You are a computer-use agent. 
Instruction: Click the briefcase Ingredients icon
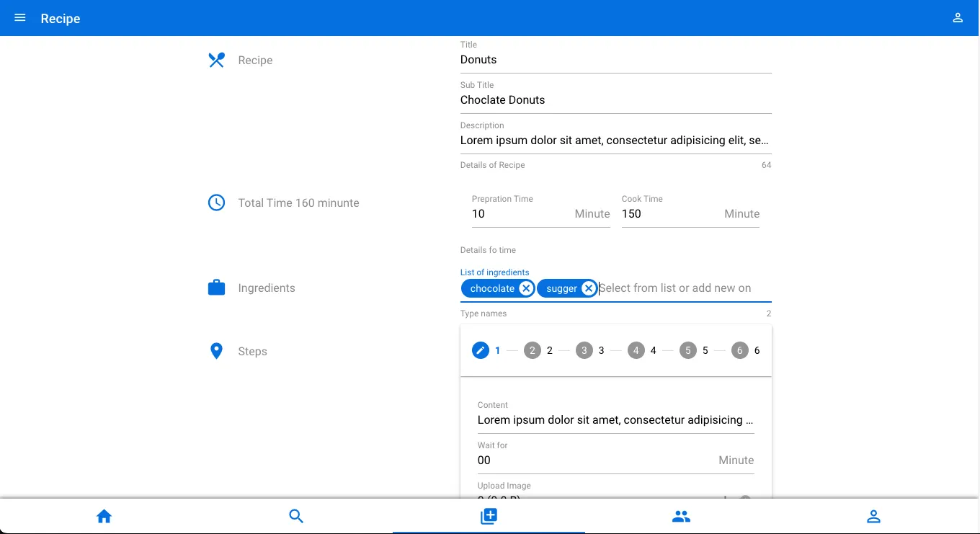pyautogui.click(x=216, y=288)
